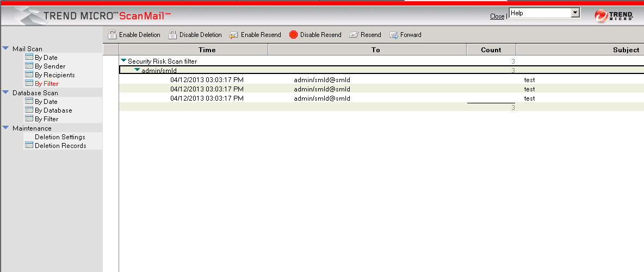Collapse the Maintenance section
Screen dimensions: 644x272
point(5,128)
